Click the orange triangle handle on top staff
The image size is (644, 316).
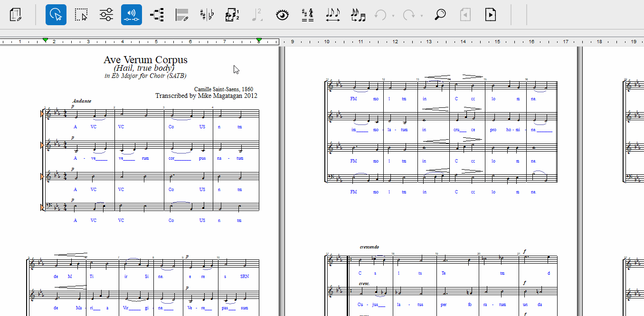(42, 114)
